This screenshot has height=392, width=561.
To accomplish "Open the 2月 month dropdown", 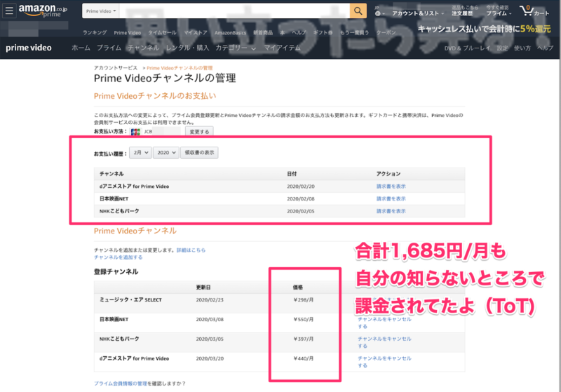I will 140,153.
